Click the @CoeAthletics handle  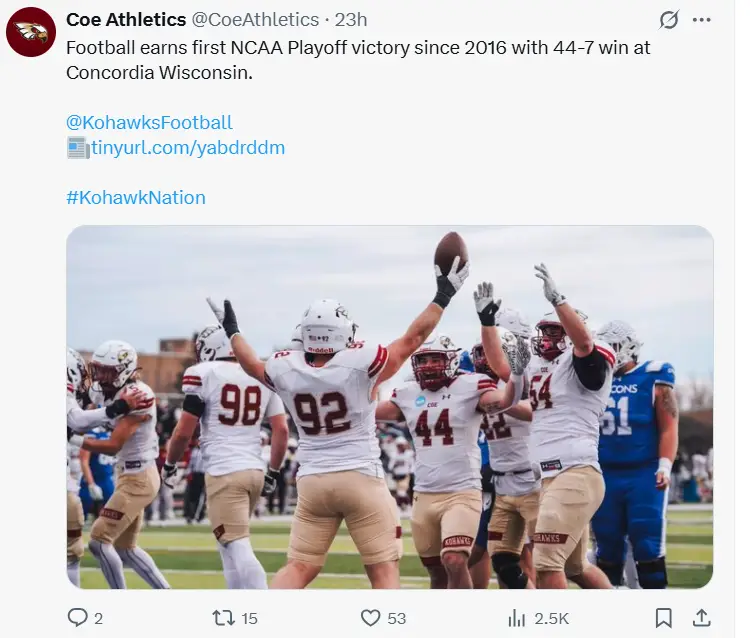click(x=255, y=20)
